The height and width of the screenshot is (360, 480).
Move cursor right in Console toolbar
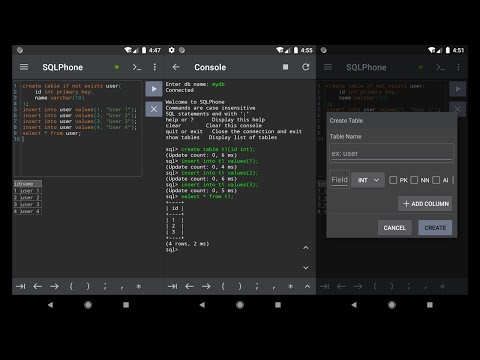206,286
